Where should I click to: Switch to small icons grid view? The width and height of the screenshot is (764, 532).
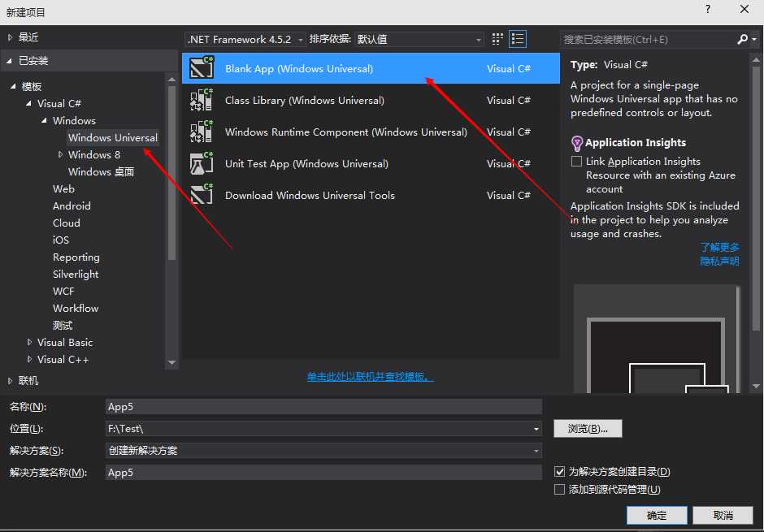pyautogui.click(x=497, y=39)
